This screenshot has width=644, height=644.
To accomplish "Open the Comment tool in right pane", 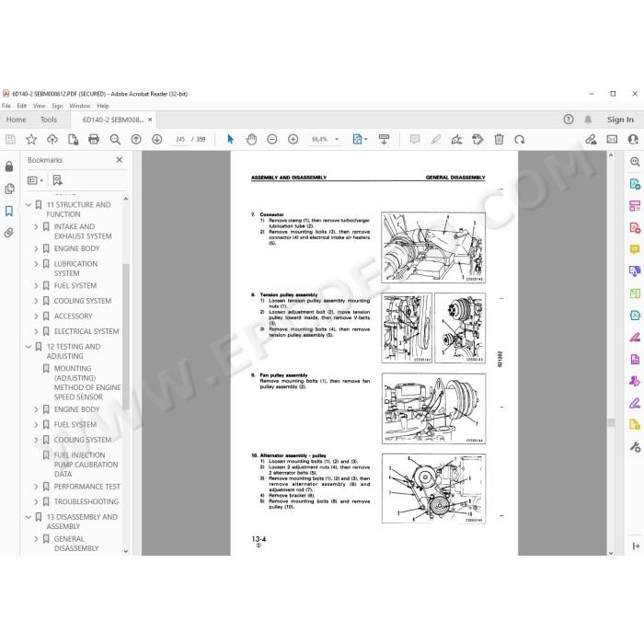I will point(635,249).
